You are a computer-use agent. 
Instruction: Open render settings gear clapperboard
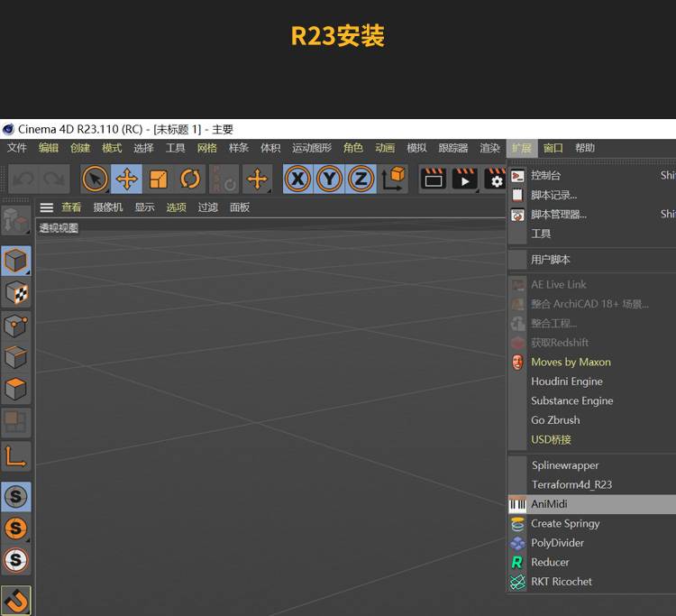point(495,179)
